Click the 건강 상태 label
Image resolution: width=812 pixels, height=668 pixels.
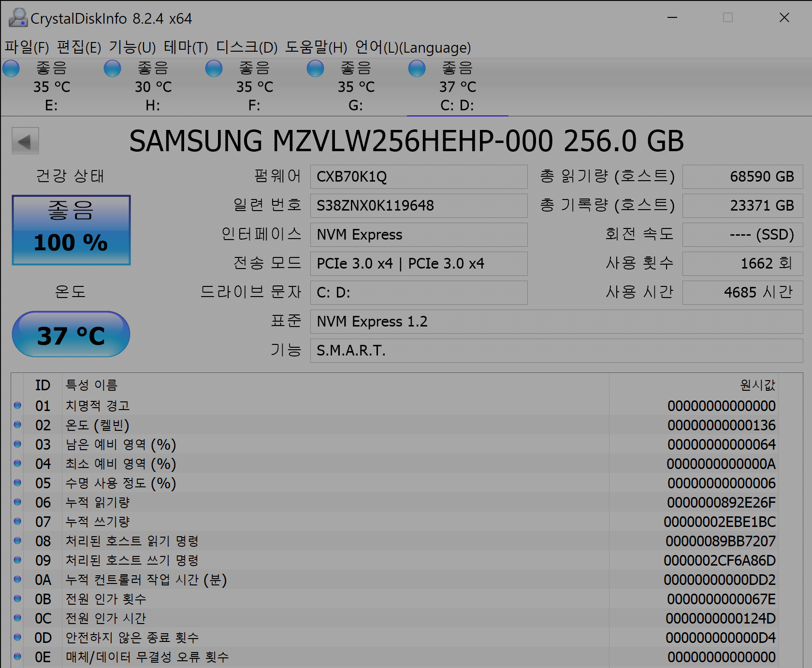coord(70,176)
